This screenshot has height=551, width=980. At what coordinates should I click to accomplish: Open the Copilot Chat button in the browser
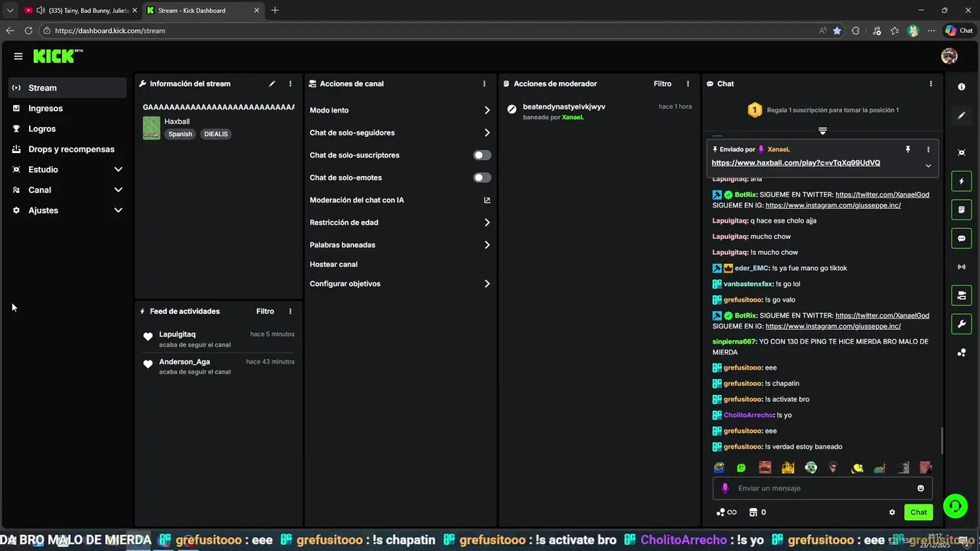click(x=959, y=31)
